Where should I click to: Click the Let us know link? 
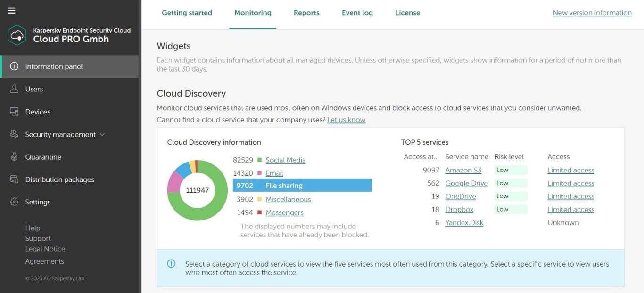(346, 120)
